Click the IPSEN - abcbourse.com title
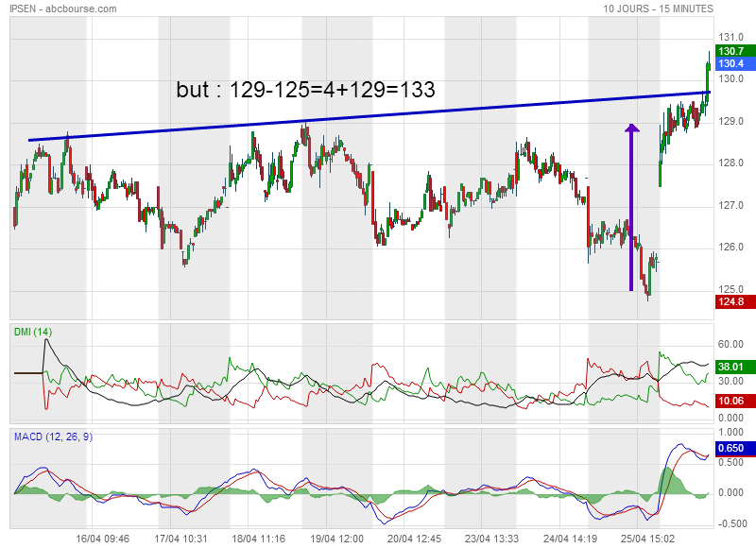The height and width of the screenshot is (548, 756). pos(63,9)
